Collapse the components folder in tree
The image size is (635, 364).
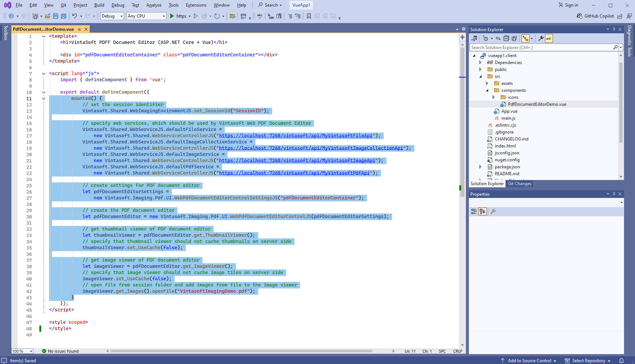click(x=487, y=90)
